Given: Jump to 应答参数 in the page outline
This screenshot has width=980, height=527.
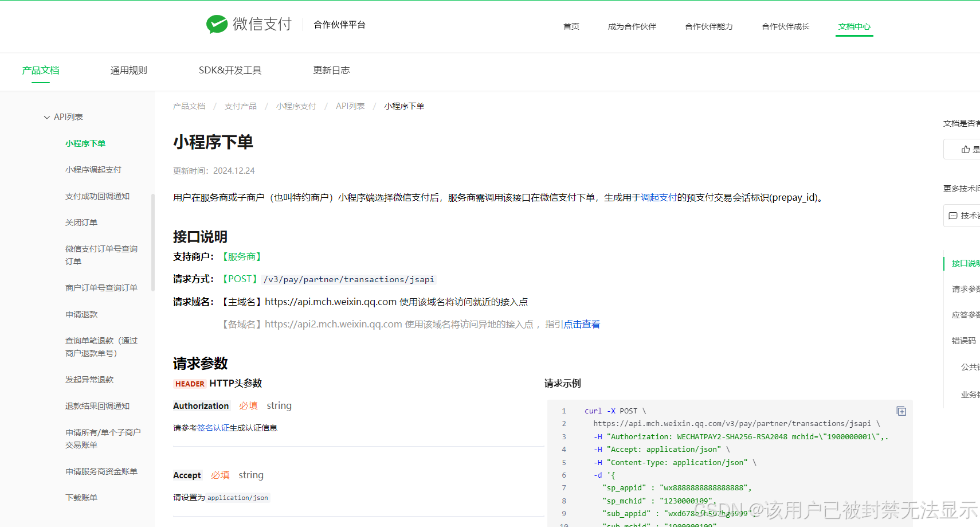Looking at the screenshot, I should coord(965,315).
